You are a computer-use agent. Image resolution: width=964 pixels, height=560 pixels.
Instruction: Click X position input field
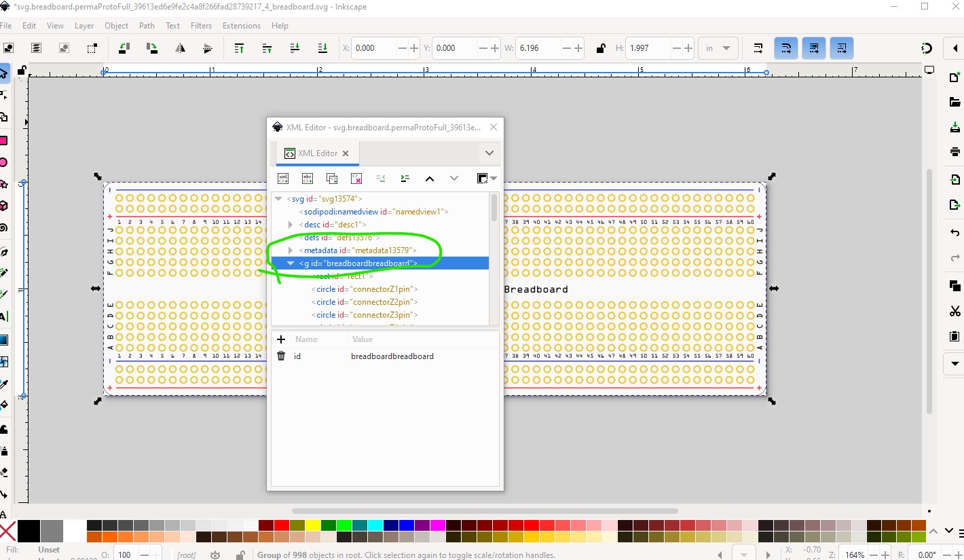coord(373,48)
